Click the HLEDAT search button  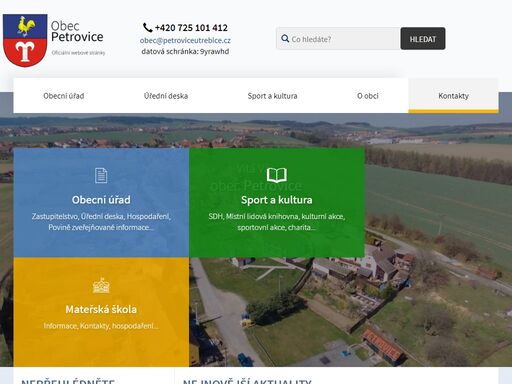click(x=423, y=39)
